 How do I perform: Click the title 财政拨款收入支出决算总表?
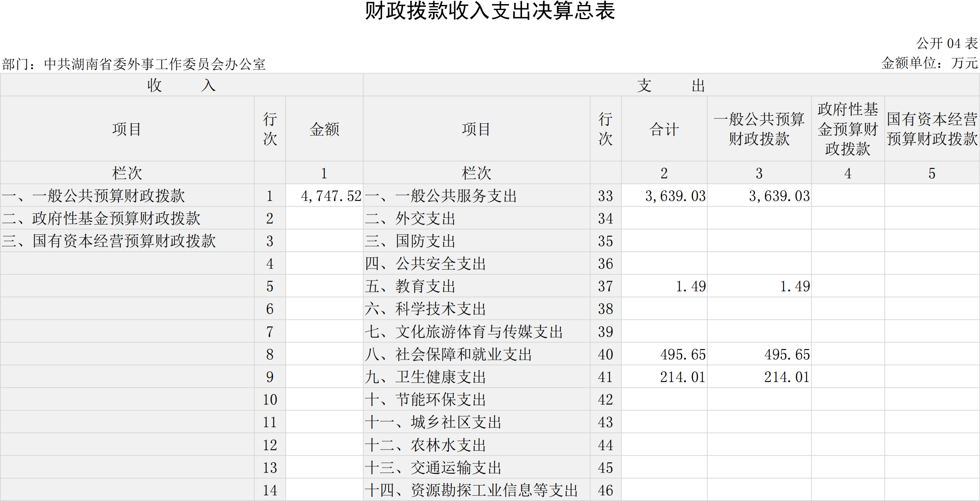[x=490, y=11]
